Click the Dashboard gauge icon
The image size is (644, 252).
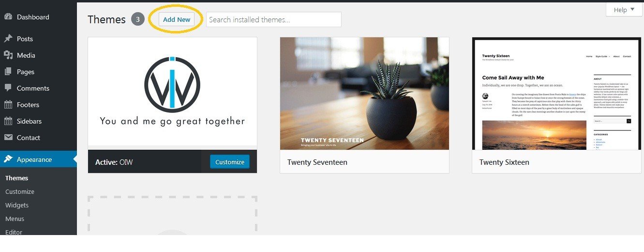pyautogui.click(x=8, y=17)
